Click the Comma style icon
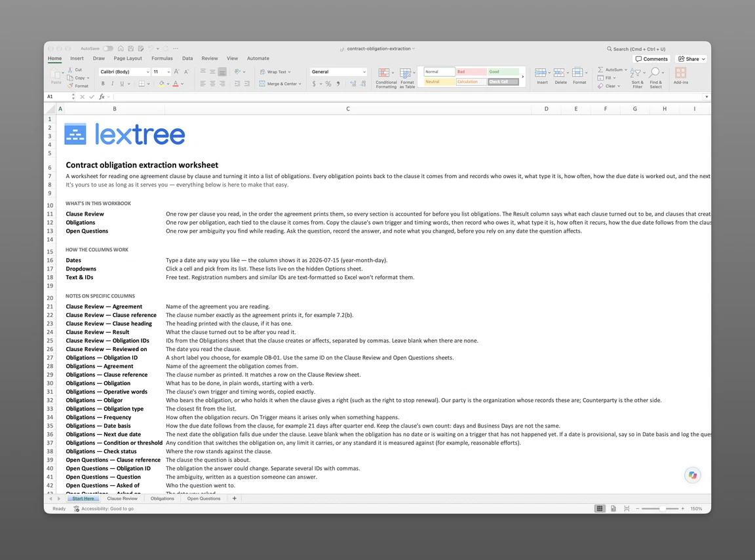The width and height of the screenshot is (755, 560). (x=338, y=84)
